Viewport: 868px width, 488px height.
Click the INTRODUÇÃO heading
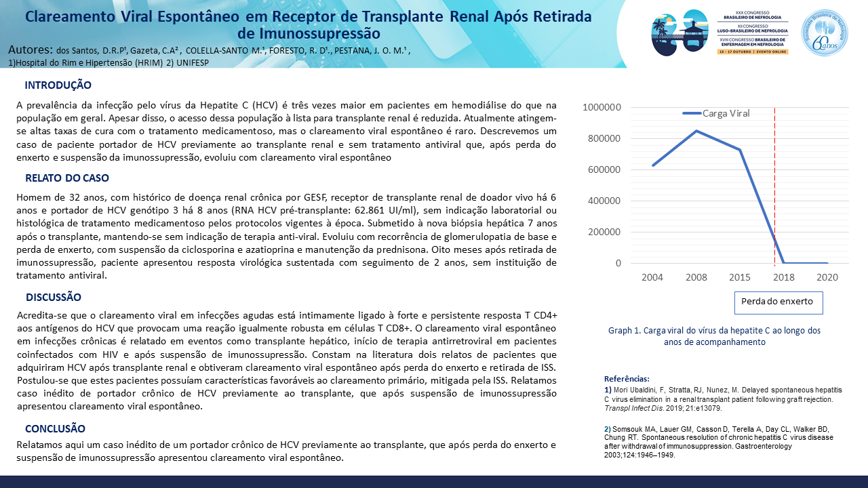coord(58,85)
